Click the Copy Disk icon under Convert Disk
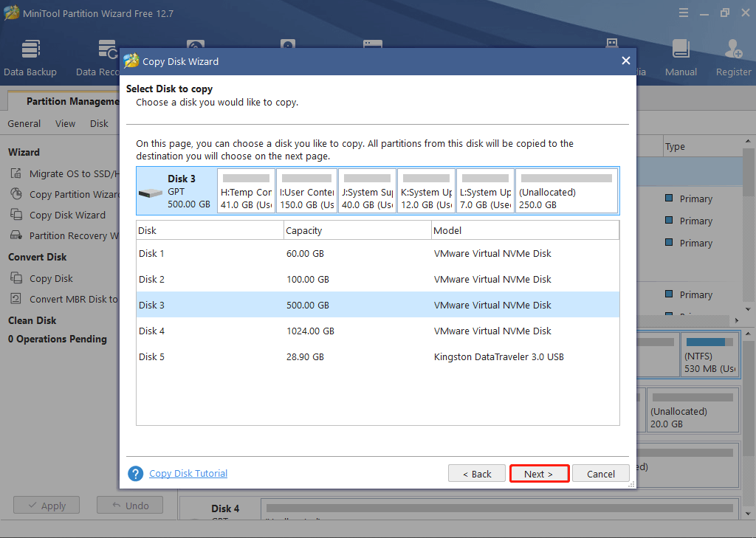This screenshot has height=538, width=756. coord(16,278)
